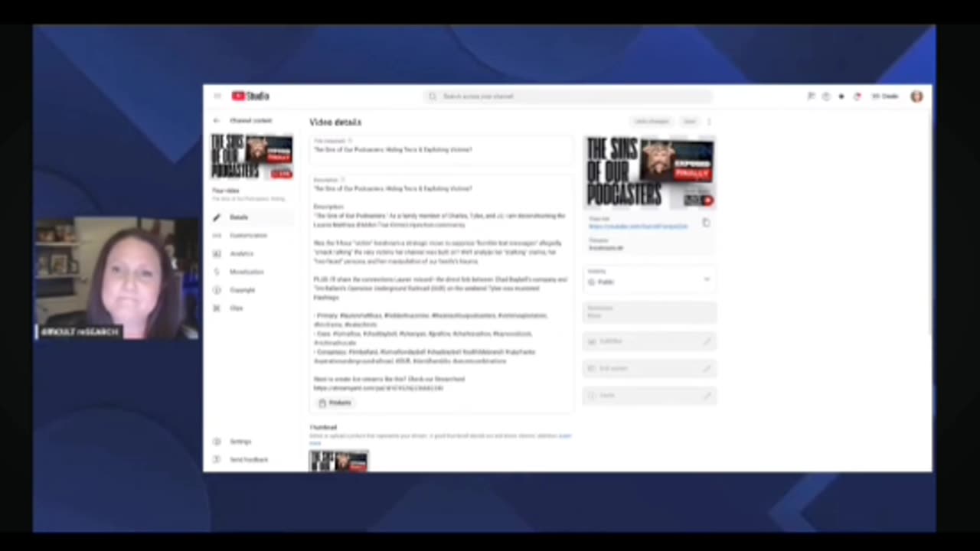Edit End screen with its pencil icon
The height and width of the screenshot is (551, 980).
(x=707, y=368)
